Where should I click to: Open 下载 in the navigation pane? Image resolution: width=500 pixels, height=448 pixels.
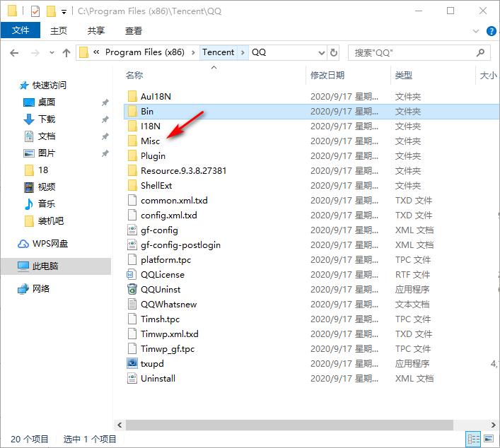(47, 119)
